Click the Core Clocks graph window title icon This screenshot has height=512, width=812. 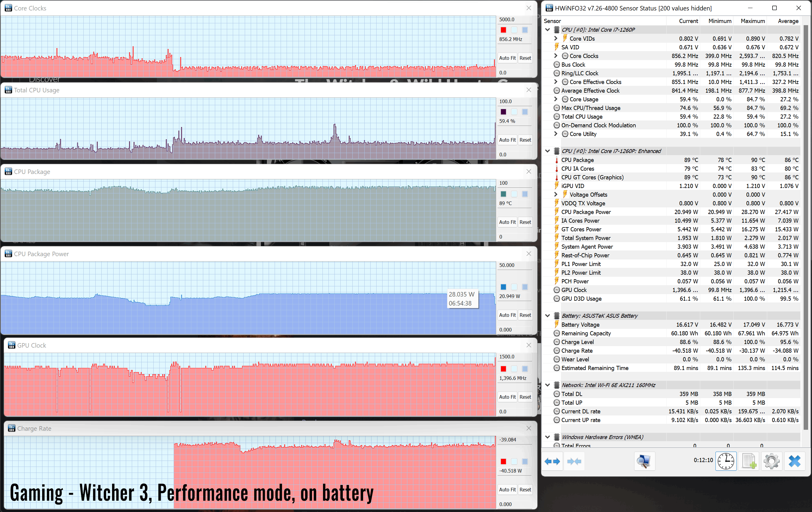coord(8,8)
